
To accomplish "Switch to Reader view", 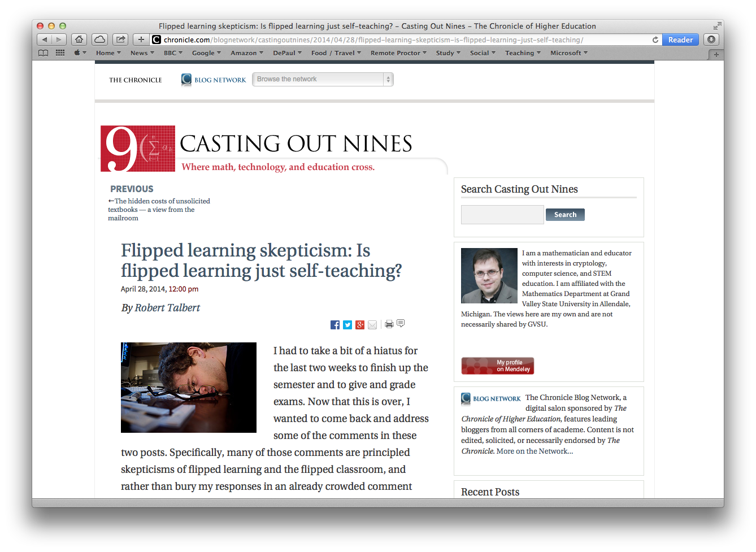I will click(680, 40).
